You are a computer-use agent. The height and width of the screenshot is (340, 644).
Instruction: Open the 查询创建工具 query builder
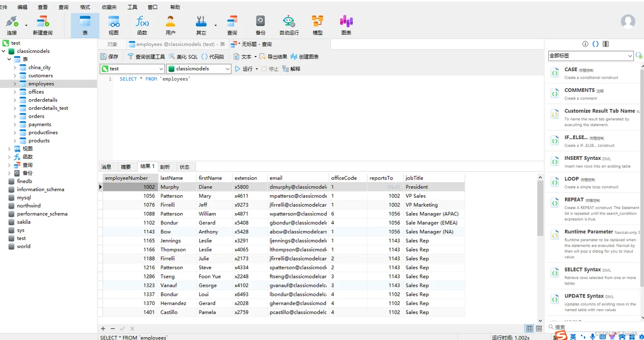coord(146,57)
